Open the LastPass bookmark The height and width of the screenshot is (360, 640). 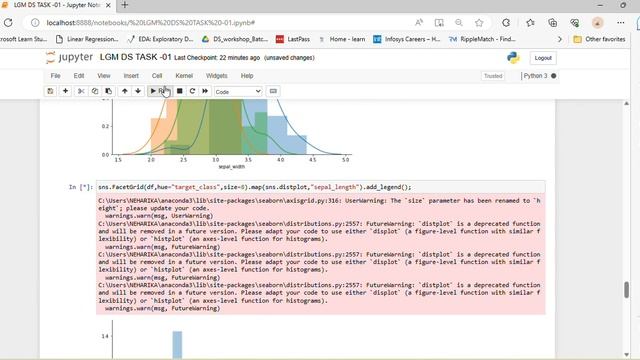(x=293, y=39)
